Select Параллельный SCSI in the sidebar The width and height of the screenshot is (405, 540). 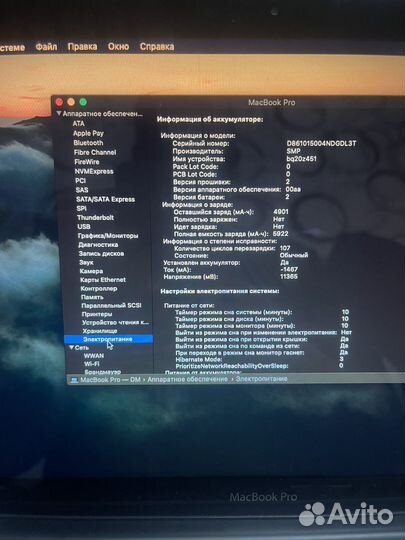[x=111, y=305]
